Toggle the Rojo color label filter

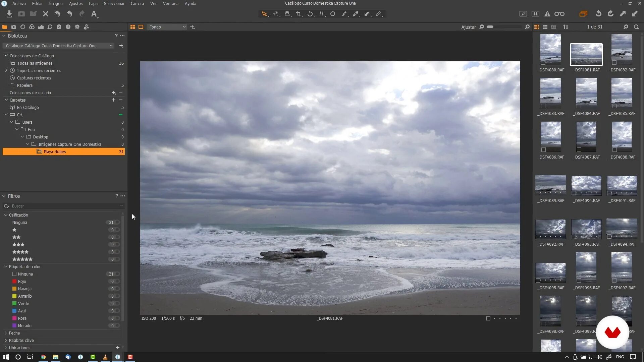point(22,281)
